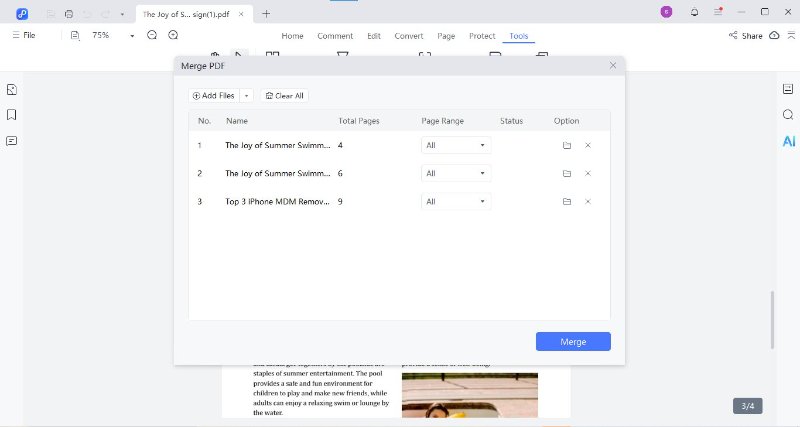The height and width of the screenshot is (427, 800).
Task: Open Page Range dropdown for Top 3 iPhone file
Action: tap(456, 202)
